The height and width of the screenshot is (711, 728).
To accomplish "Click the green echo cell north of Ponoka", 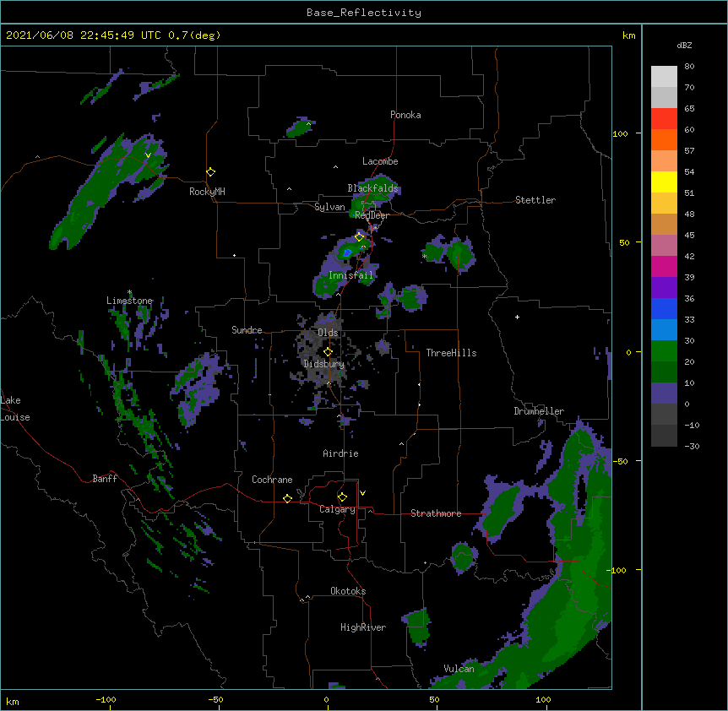I will point(299,128).
